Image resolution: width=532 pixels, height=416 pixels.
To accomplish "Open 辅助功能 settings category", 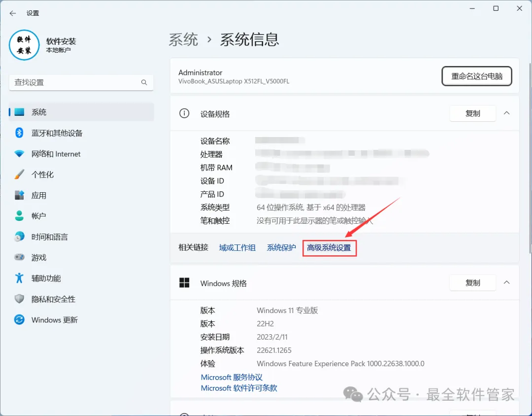I will [x=81, y=278].
